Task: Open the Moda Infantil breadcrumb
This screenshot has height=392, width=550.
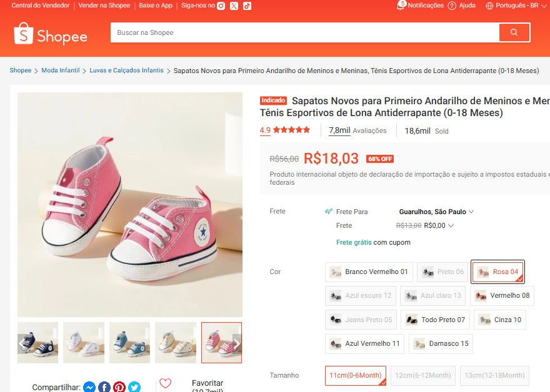Action: (x=61, y=71)
